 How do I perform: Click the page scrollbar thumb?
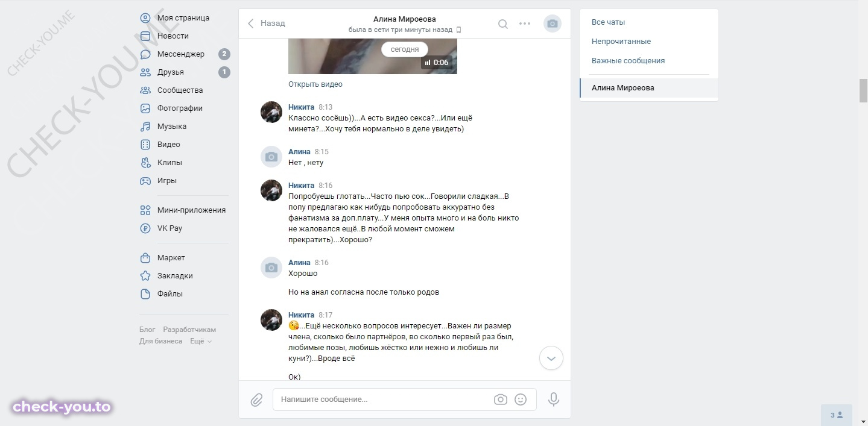pyautogui.click(x=863, y=90)
